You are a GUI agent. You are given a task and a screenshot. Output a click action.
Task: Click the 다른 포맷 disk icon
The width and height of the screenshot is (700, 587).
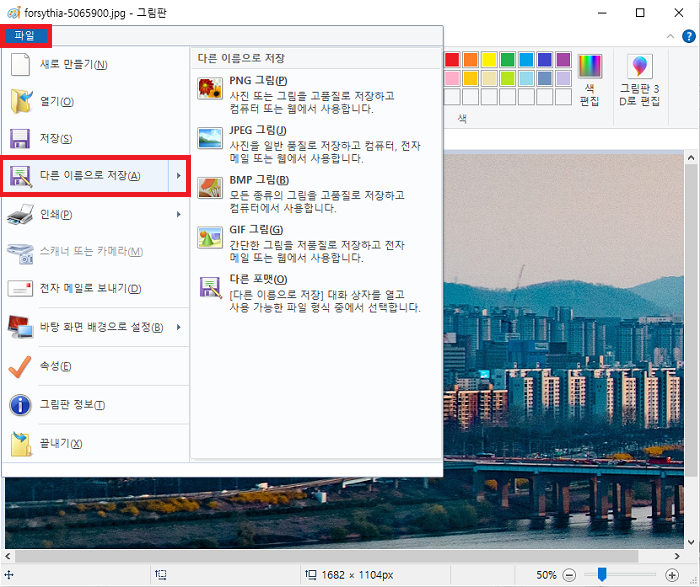coord(210,287)
